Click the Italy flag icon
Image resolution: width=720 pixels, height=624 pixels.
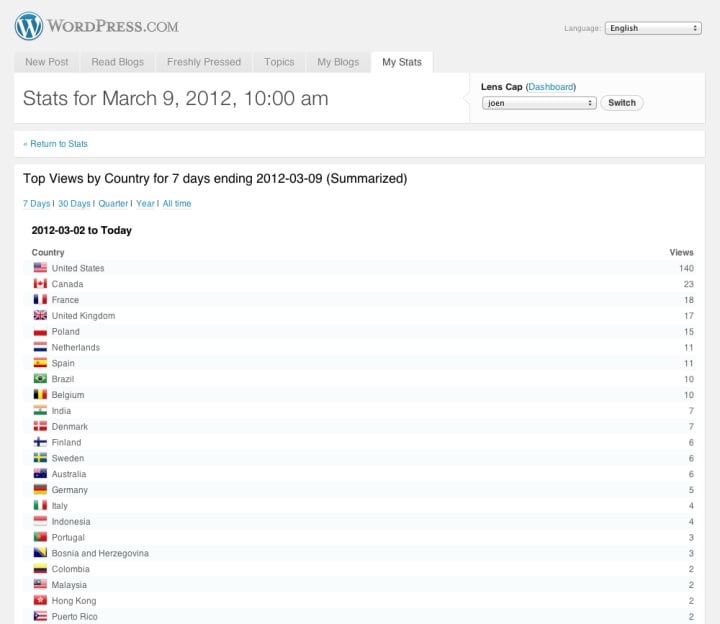tap(40, 506)
